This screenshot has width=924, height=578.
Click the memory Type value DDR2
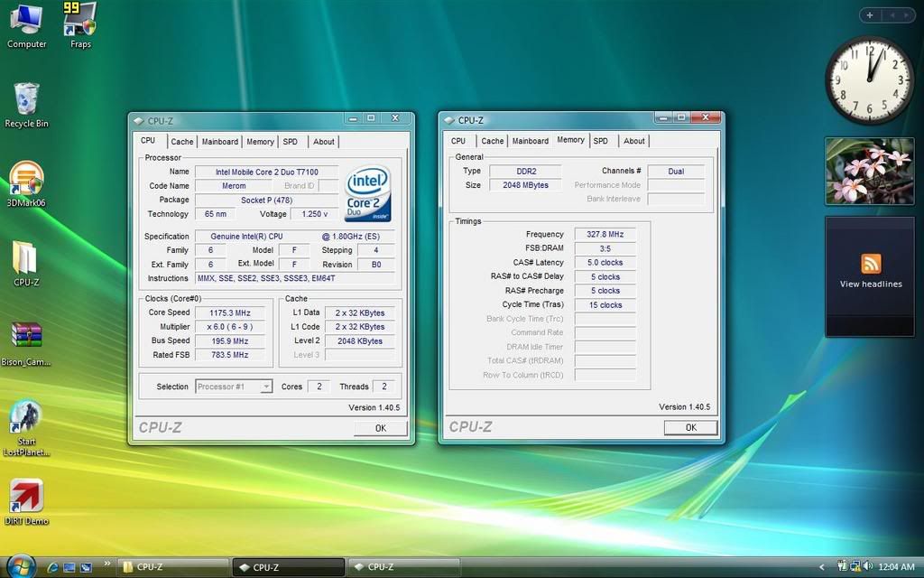click(x=526, y=171)
